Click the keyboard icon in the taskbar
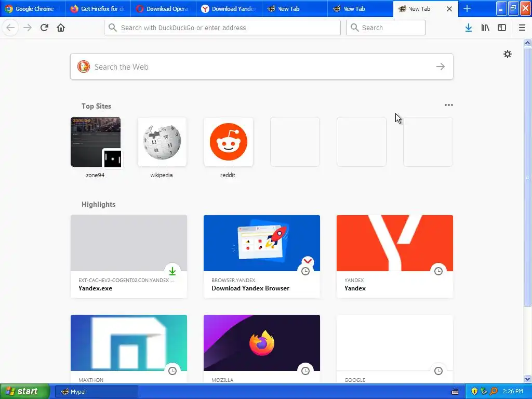The height and width of the screenshot is (399, 532). [455, 392]
